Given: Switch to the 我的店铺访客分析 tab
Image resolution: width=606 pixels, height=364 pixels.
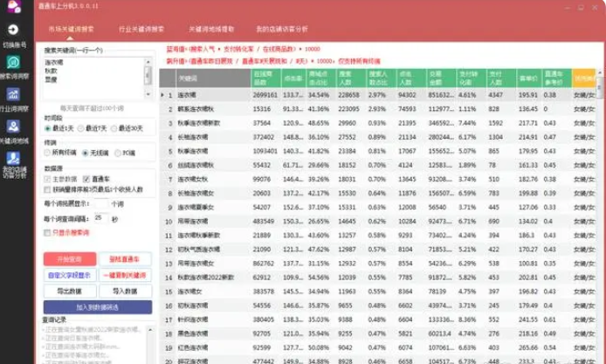Looking at the screenshot, I should 282,29.
